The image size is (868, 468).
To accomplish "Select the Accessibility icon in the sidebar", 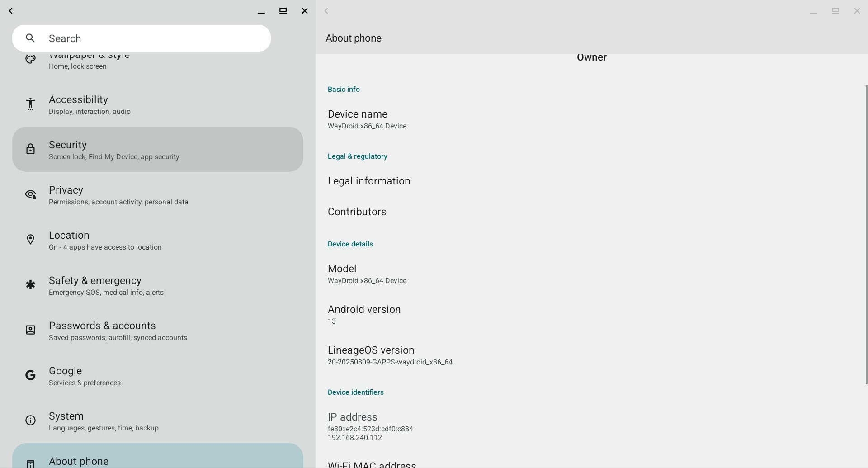I will pyautogui.click(x=30, y=104).
